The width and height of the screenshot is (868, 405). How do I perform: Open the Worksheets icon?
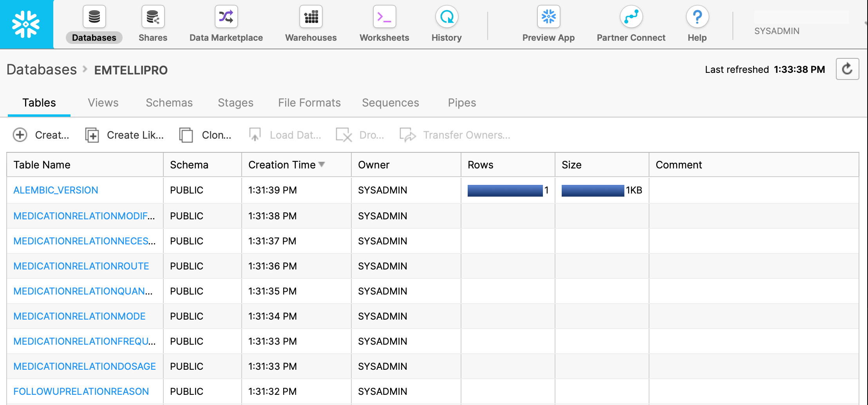coord(384,17)
